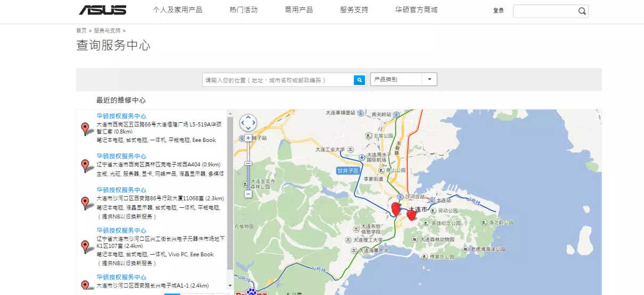Click the 登录 link
Screen dimensions: 644x295
(x=499, y=11)
